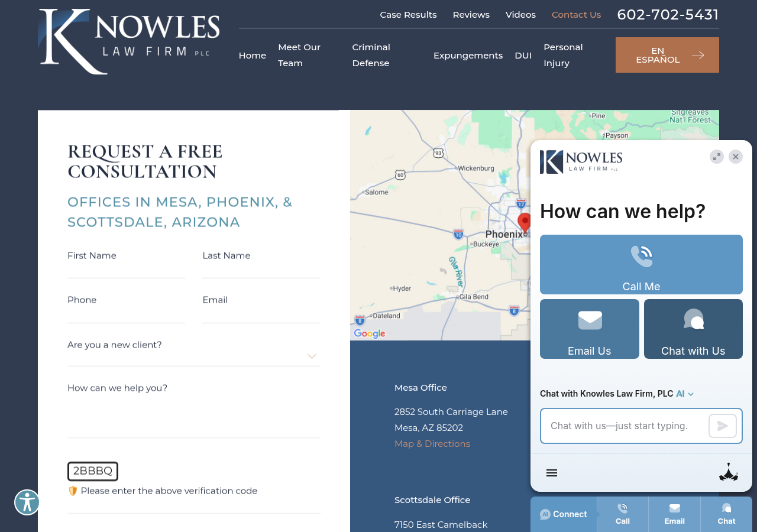Open the Expungements menu item

(468, 56)
